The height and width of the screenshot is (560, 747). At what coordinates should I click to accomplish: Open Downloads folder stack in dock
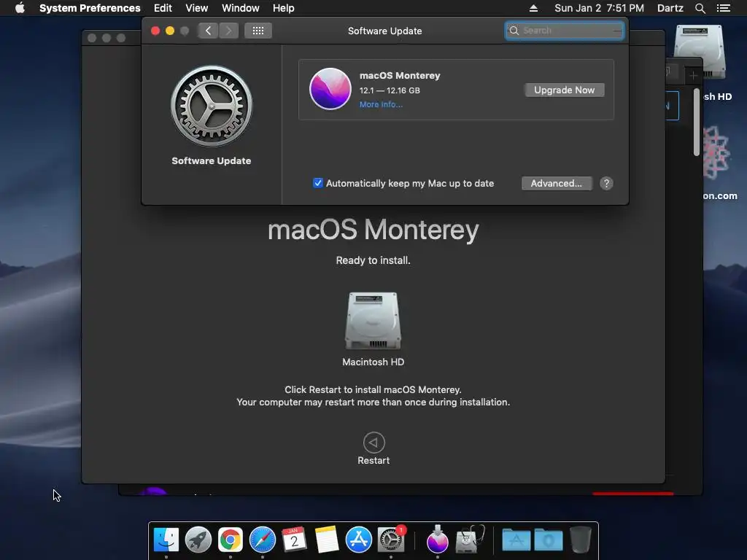point(549,540)
